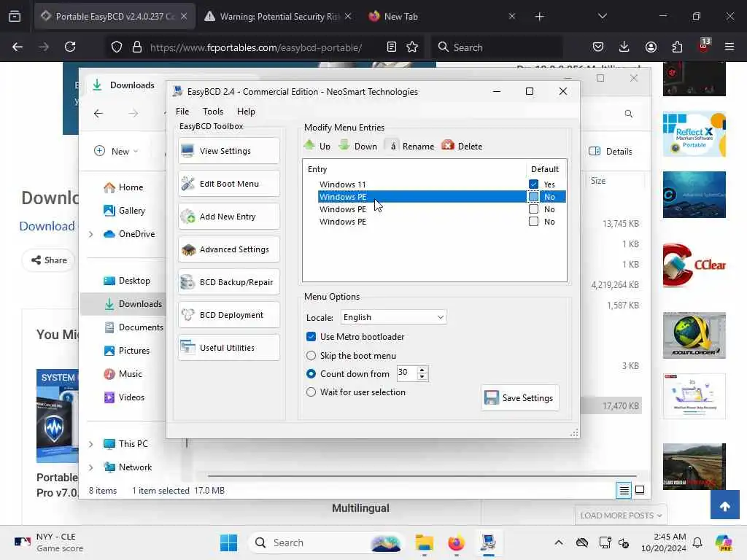The image size is (747, 560).
Task: Expand This PC tree node
Action: coord(90,444)
